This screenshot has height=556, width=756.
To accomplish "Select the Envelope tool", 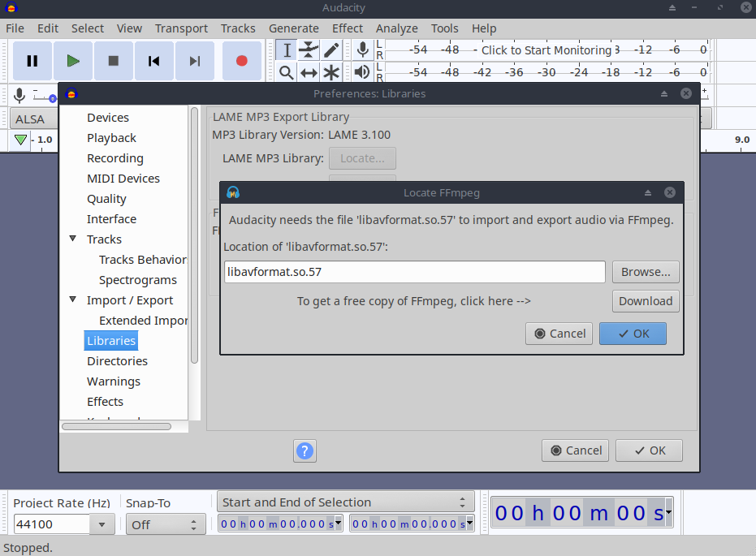I will coord(309,50).
